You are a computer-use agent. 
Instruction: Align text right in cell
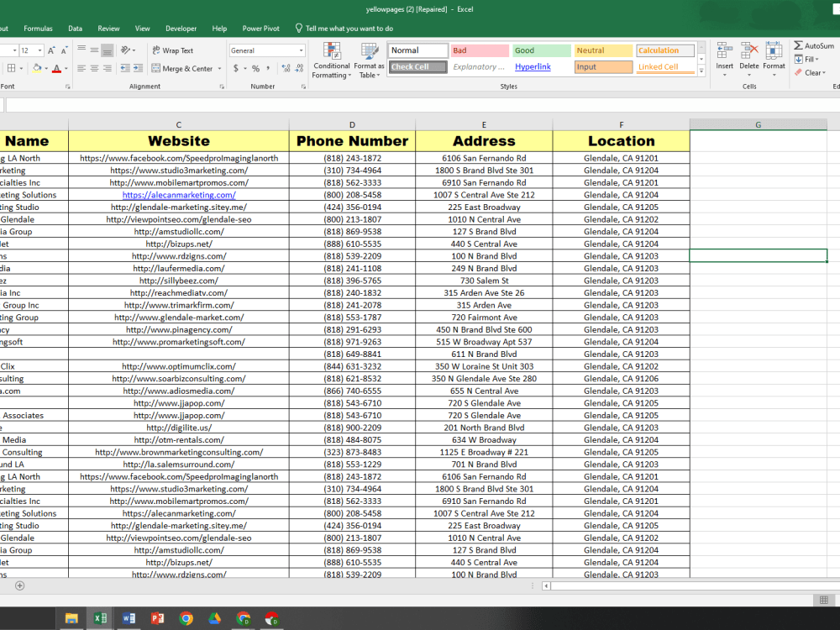108,68
